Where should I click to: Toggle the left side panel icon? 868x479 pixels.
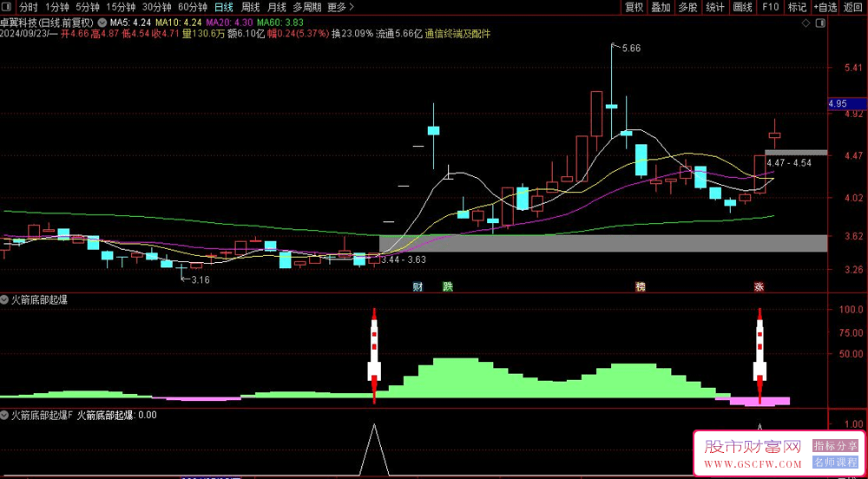coord(9,7)
